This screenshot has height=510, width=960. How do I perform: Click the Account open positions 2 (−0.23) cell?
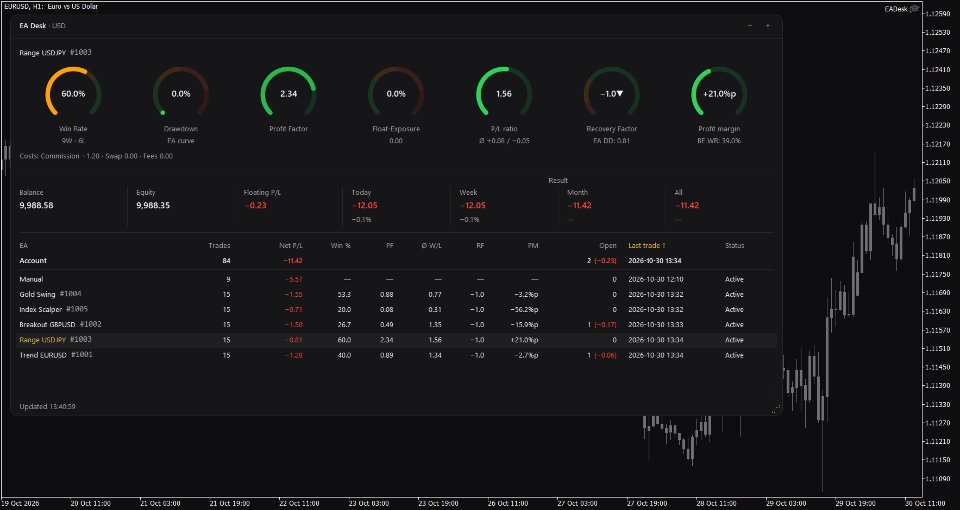tap(602, 261)
